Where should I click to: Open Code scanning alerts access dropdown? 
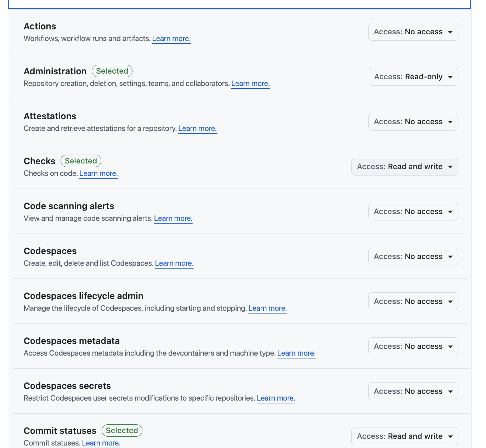pos(413,212)
